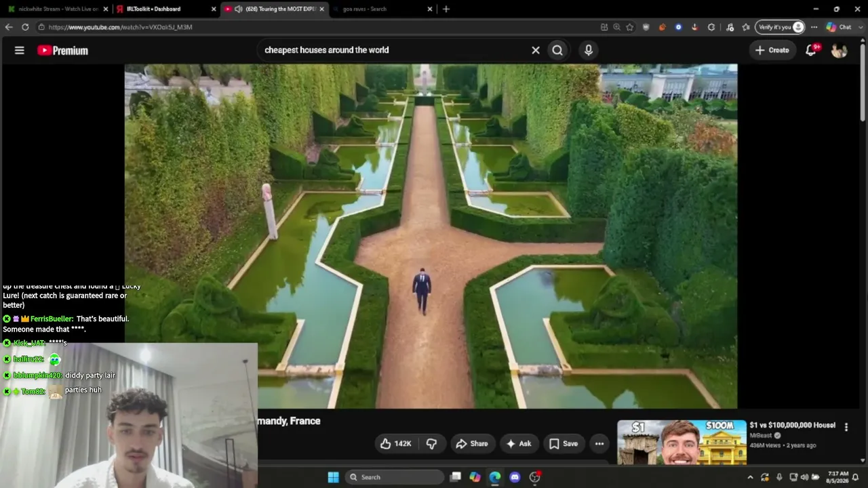The width and height of the screenshot is (868, 488).
Task: Click the Create button
Action: pos(772,50)
